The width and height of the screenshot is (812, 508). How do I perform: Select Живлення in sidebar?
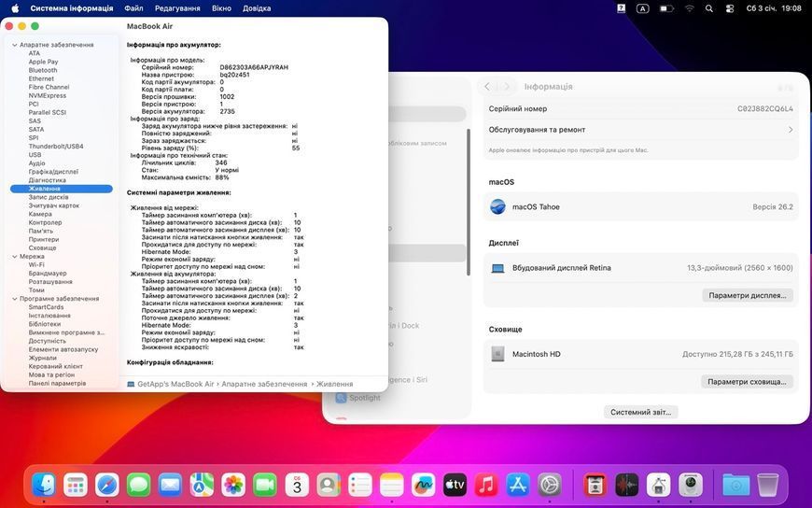(61, 189)
